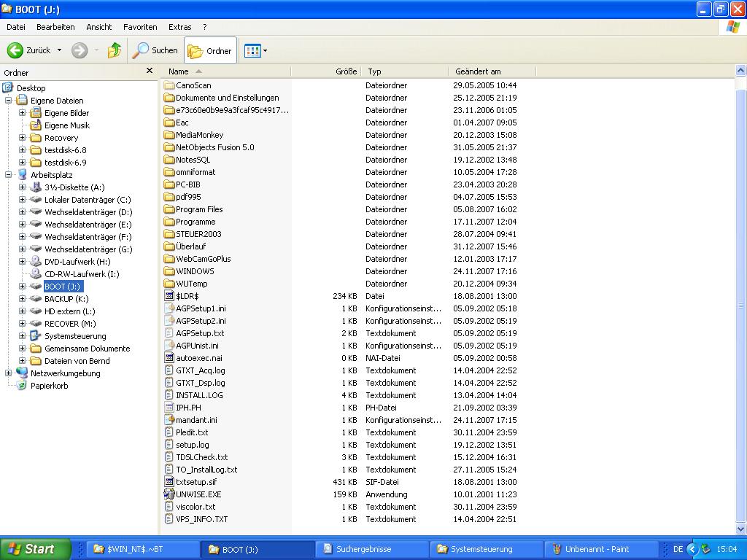Click scrollbar down arrow in file list
Image resolution: width=747 pixels, height=560 pixels.
click(x=741, y=529)
